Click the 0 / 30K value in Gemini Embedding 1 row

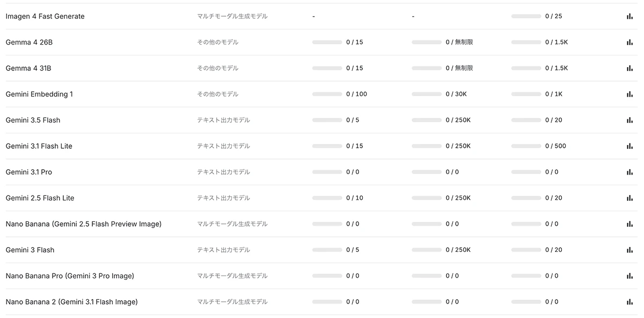[456, 94]
